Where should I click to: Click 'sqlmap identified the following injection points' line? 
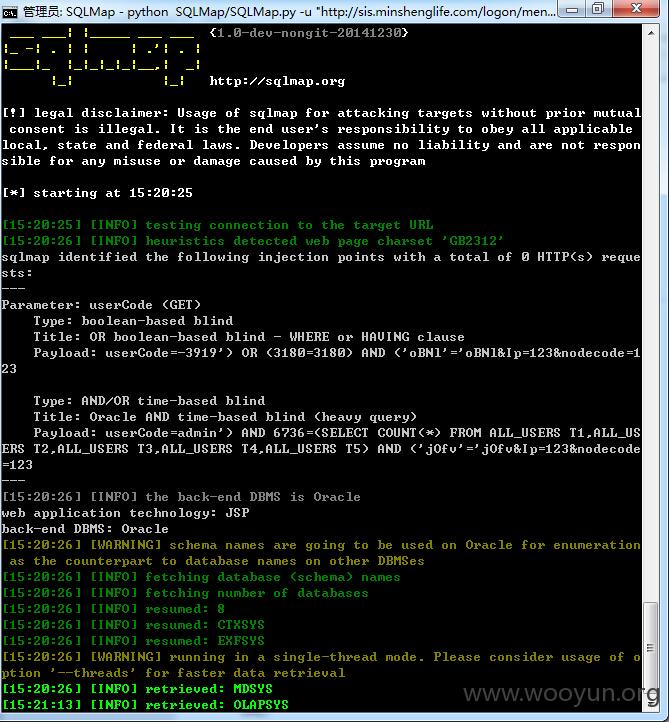pos(321,265)
